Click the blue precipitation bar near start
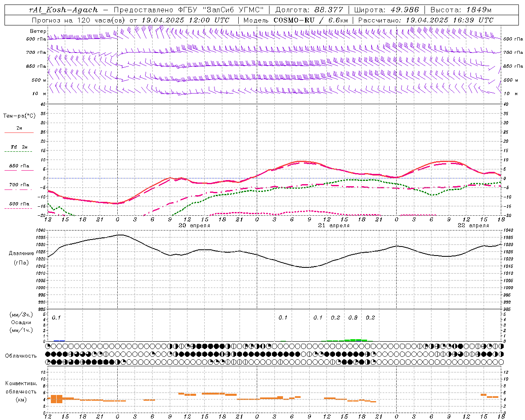 tap(59, 340)
